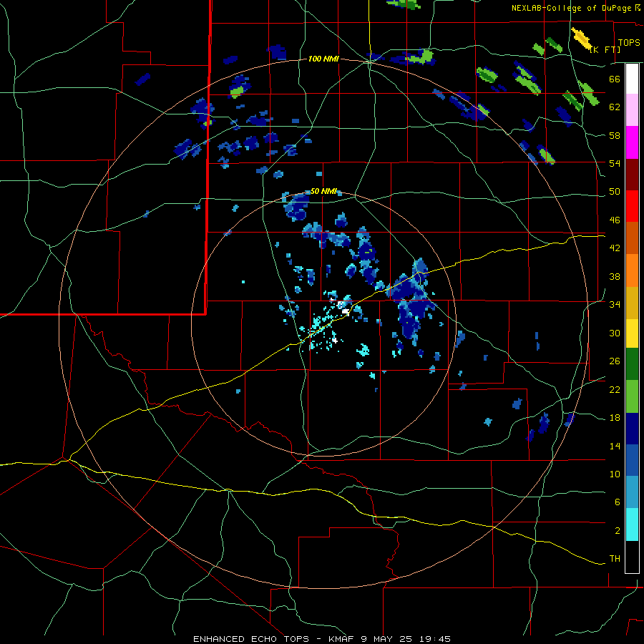Select the "NEXLAB-College of DuPage" credit text
Screen dimensions: 644x644
(572, 8)
